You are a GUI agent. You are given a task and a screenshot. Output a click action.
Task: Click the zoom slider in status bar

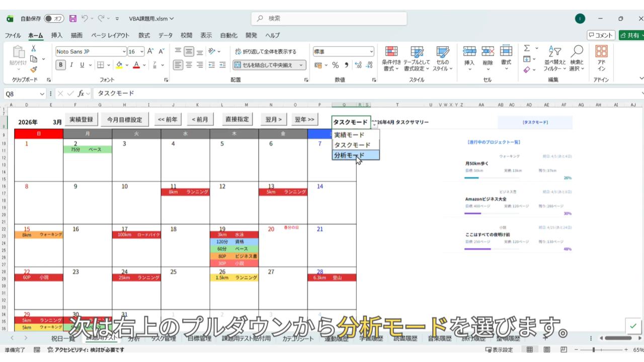[594, 350]
